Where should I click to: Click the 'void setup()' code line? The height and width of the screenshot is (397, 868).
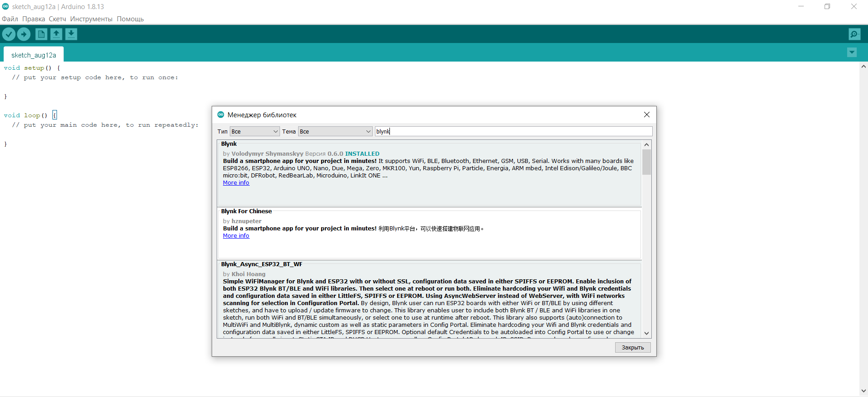click(32, 68)
